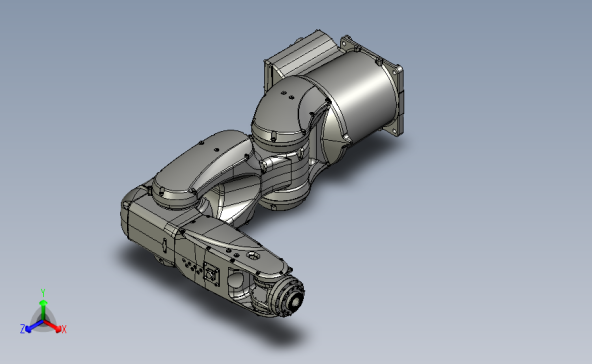The height and width of the screenshot is (364, 592).
Task: Select the round tool flange at wrist end
Action: [x=290, y=296]
